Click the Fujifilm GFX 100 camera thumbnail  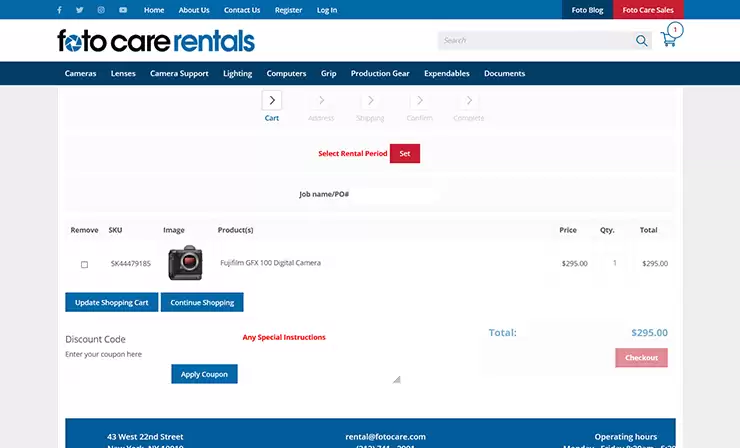(x=185, y=262)
